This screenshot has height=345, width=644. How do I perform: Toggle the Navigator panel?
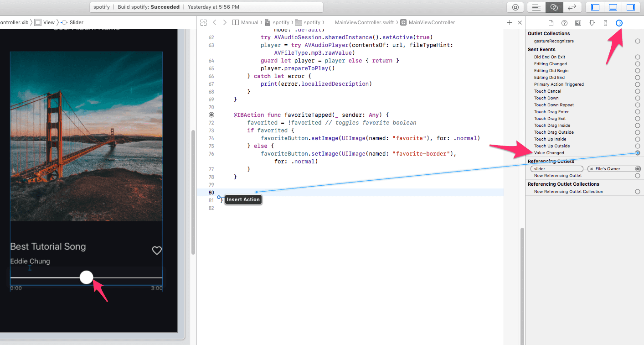595,7
